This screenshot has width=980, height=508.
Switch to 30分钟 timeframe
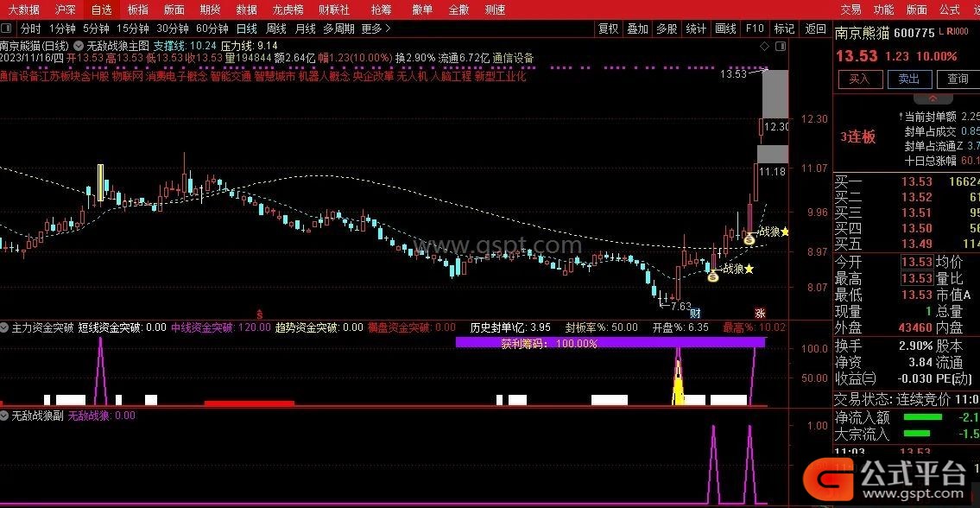172,29
